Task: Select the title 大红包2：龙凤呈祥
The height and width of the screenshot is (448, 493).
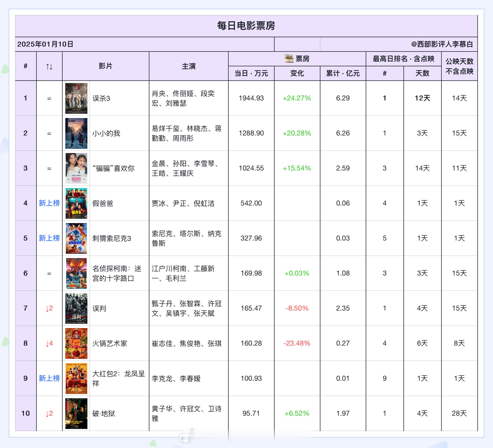Action: point(119,378)
